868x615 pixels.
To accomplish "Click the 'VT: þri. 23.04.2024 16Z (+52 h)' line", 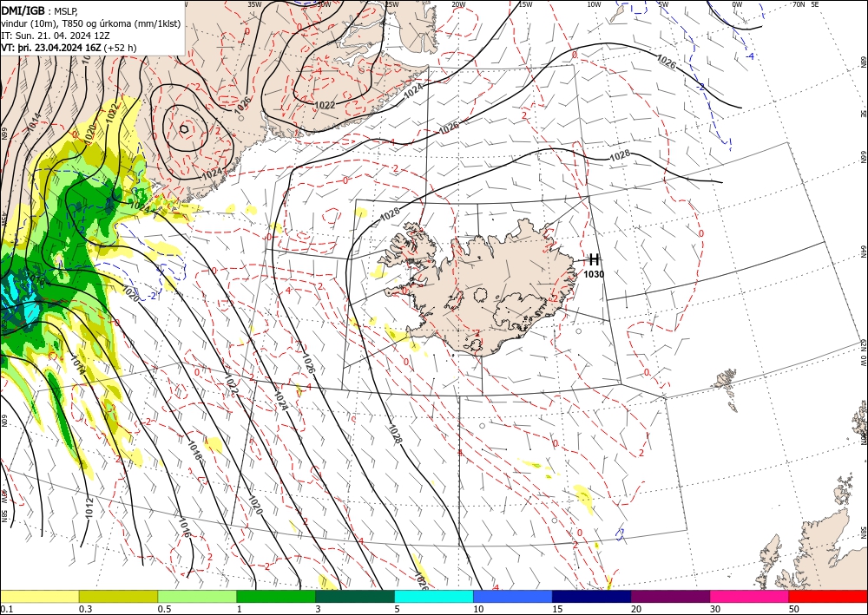I will point(69,48).
